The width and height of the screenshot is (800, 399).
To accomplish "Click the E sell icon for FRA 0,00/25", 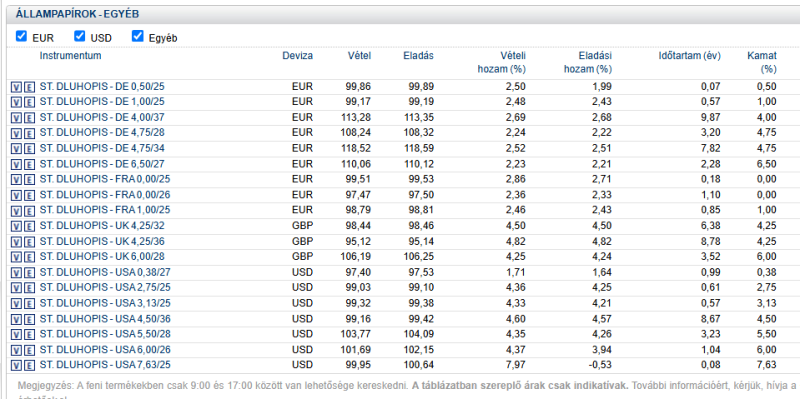I will click(x=29, y=180).
